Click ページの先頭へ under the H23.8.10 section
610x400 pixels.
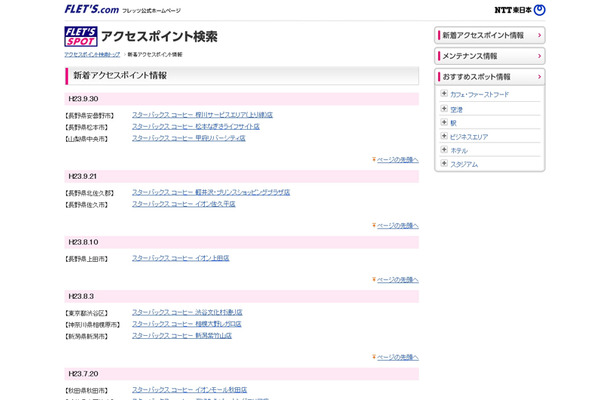coord(398,280)
